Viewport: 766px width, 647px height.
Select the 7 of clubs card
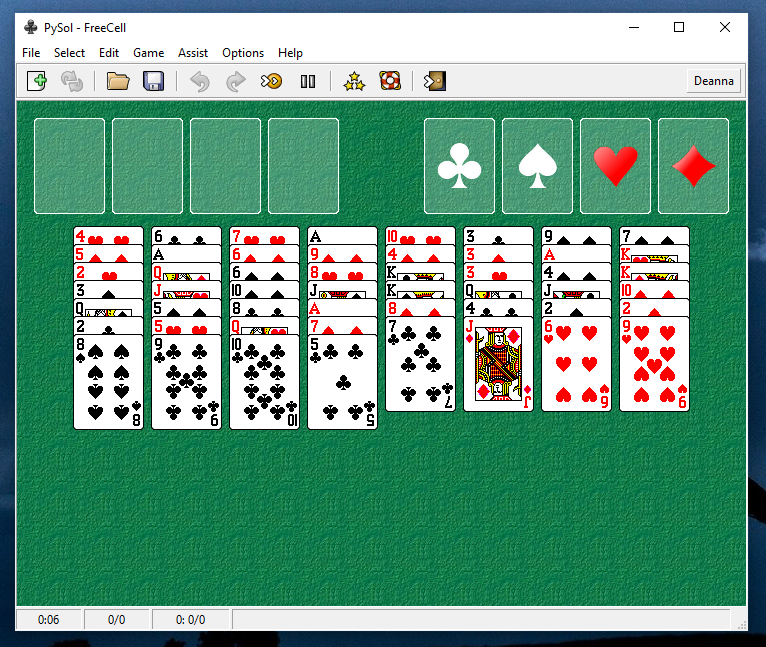point(420,364)
